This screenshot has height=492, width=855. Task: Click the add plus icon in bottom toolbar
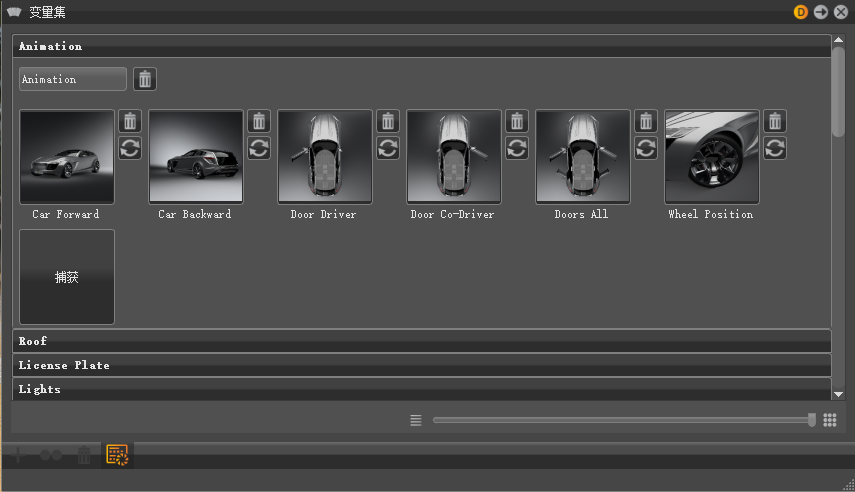click(18, 455)
